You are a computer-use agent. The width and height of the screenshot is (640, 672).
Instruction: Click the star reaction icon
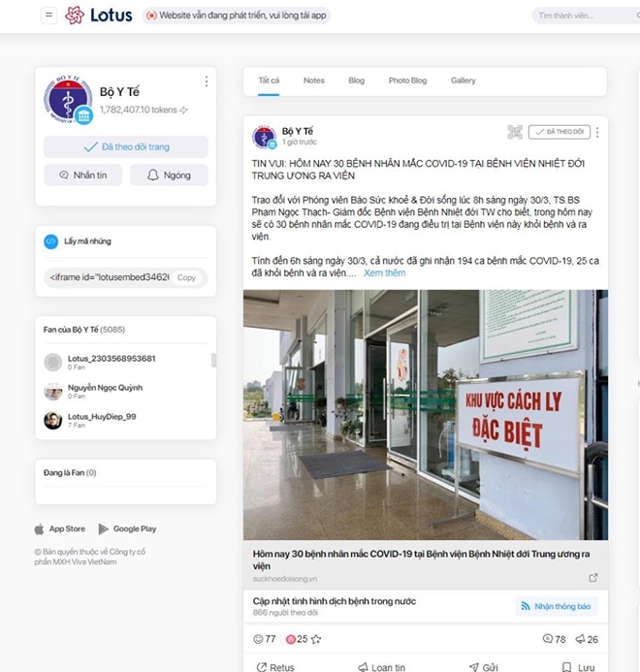(x=316, y=639)
